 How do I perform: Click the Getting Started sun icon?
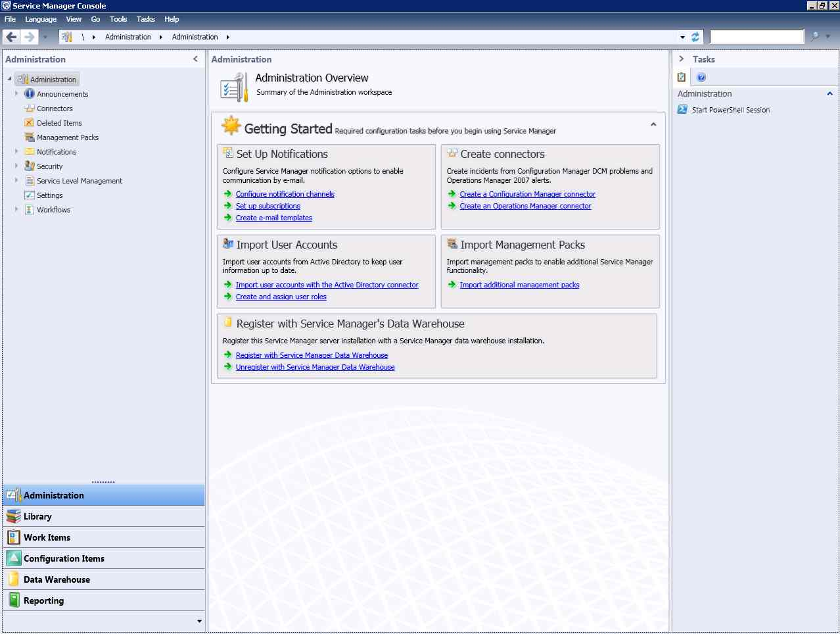[231, 126]
